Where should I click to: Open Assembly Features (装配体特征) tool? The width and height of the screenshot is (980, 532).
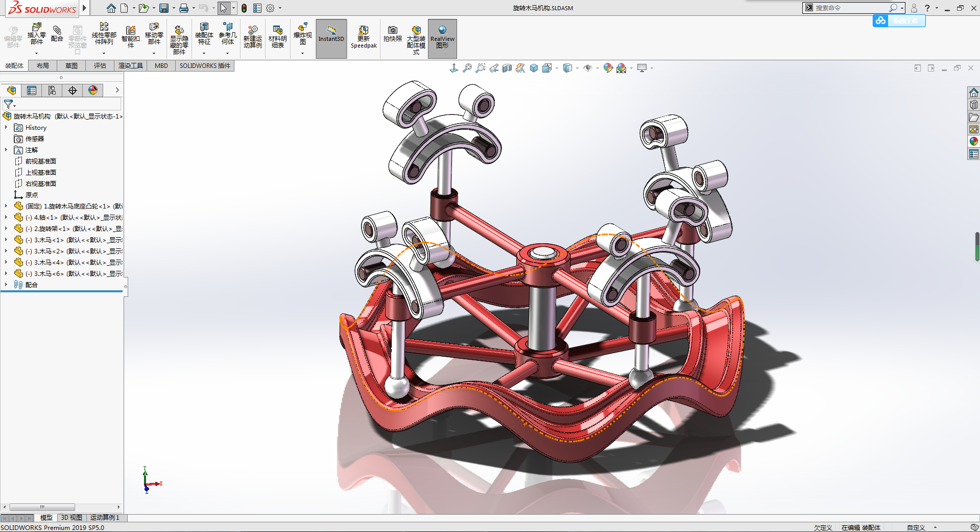[204, 34]
